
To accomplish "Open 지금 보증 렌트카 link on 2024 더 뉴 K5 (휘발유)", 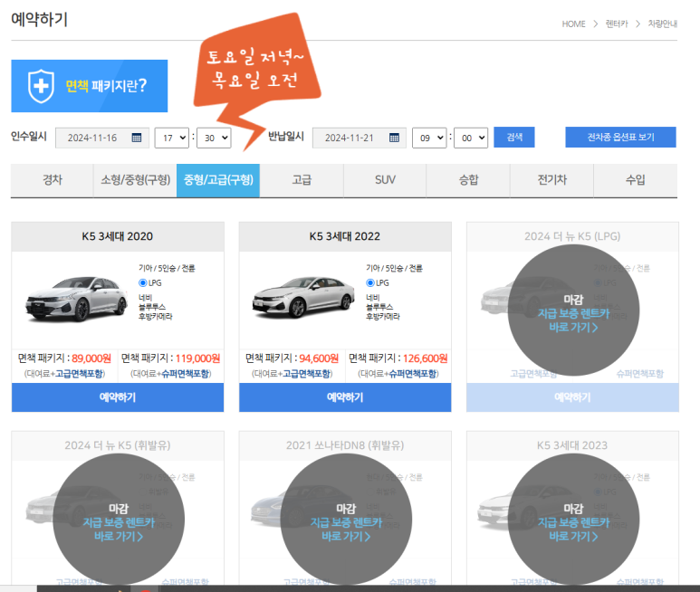I will point(119,530).
